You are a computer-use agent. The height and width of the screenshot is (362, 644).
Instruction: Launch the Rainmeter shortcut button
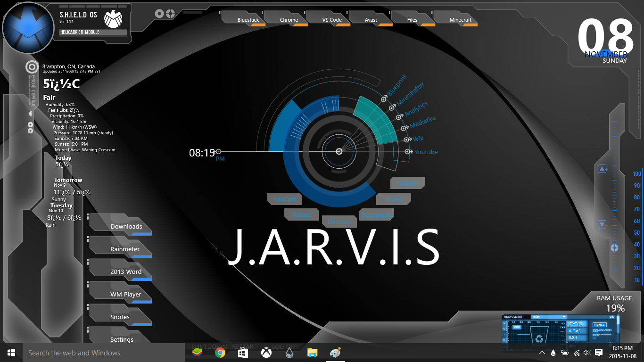tap(121, 247)
